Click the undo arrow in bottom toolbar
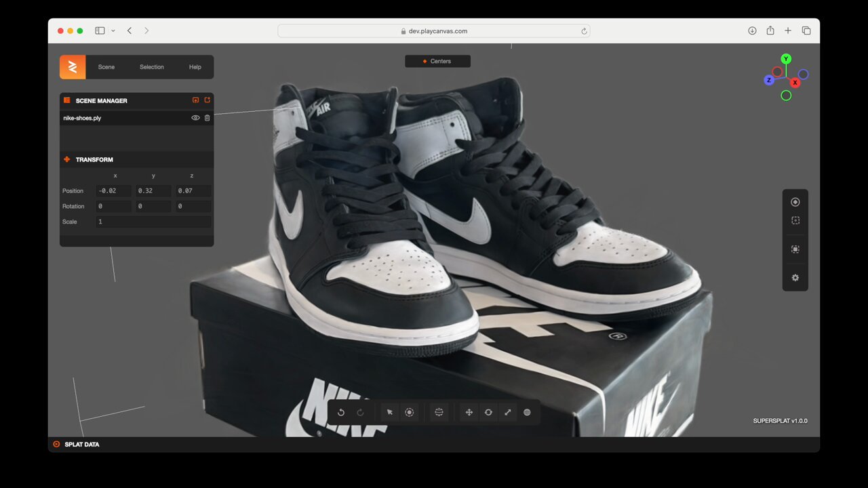The image size is (868, 488). (x=341, y=412)
